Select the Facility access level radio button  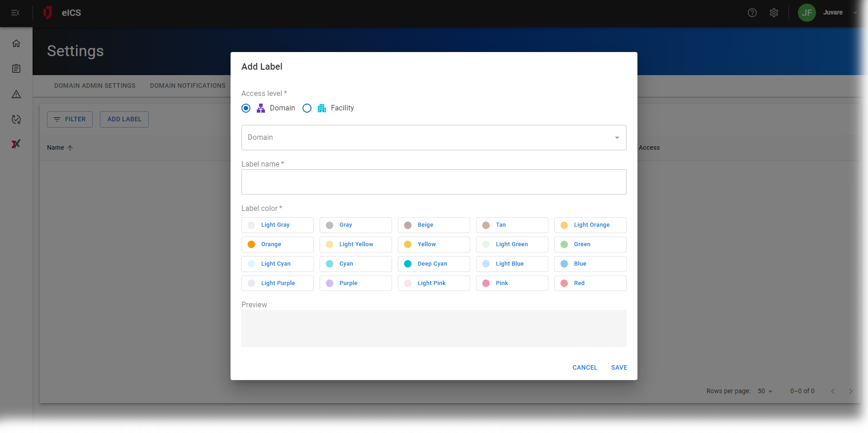pos(307,108)
